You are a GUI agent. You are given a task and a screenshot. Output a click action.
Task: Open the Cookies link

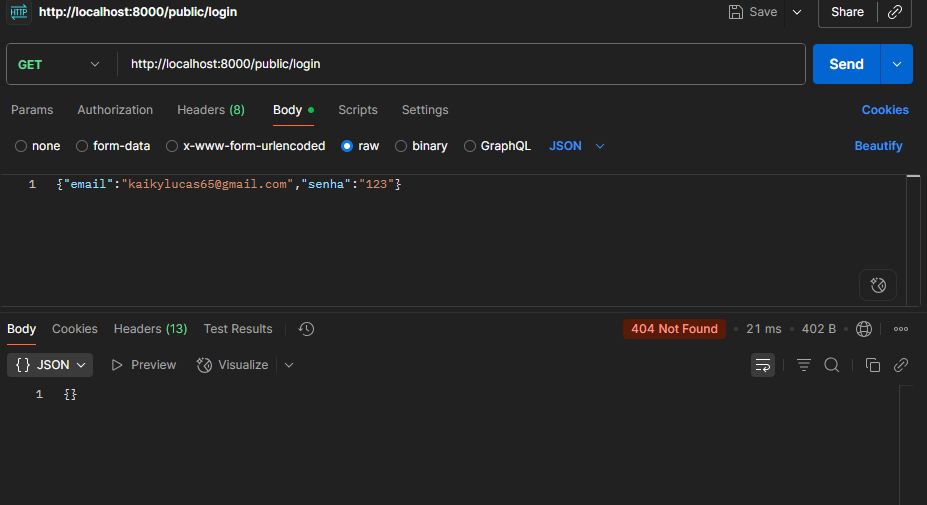(x=885, y=110)
